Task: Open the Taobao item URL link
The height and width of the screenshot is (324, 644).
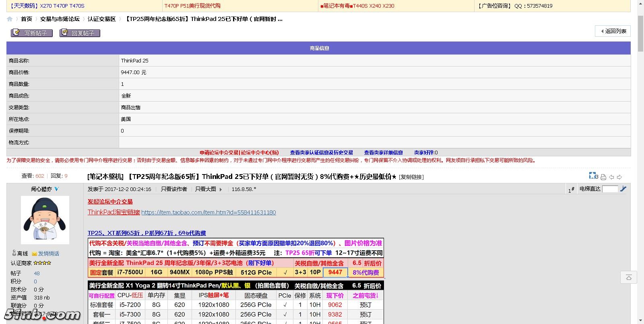Action: pos(208,212)
